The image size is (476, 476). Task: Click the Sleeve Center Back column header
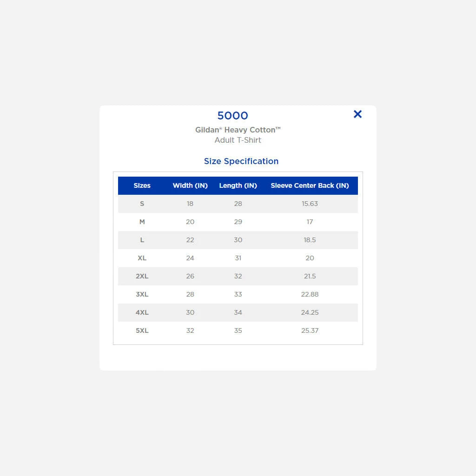(x=310, y=185)
